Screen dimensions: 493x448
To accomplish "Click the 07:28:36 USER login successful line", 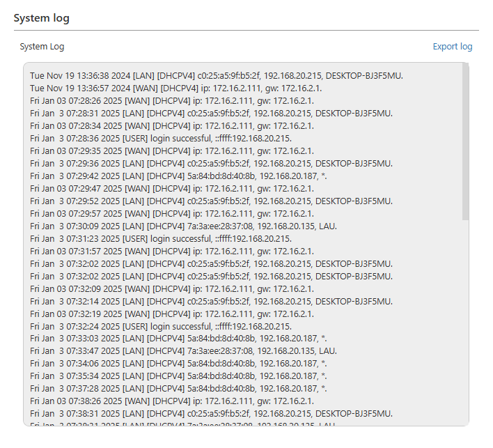I will click(161, 139).
